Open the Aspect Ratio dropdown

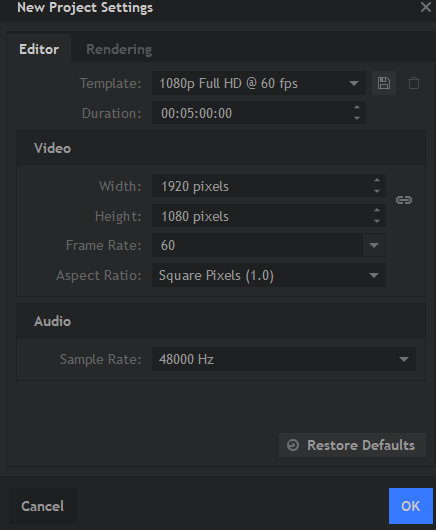click(269, 275)
